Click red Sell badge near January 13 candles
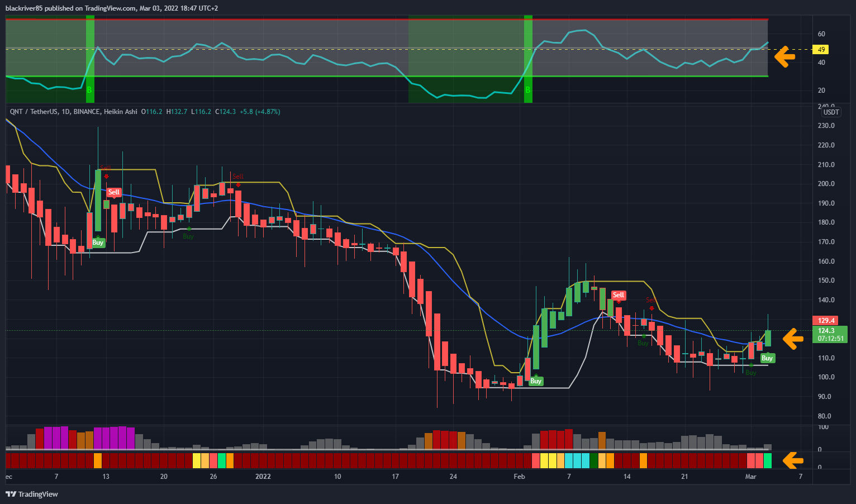The height and width of the screenshot is (504, 856). click(x=114, y=192)
